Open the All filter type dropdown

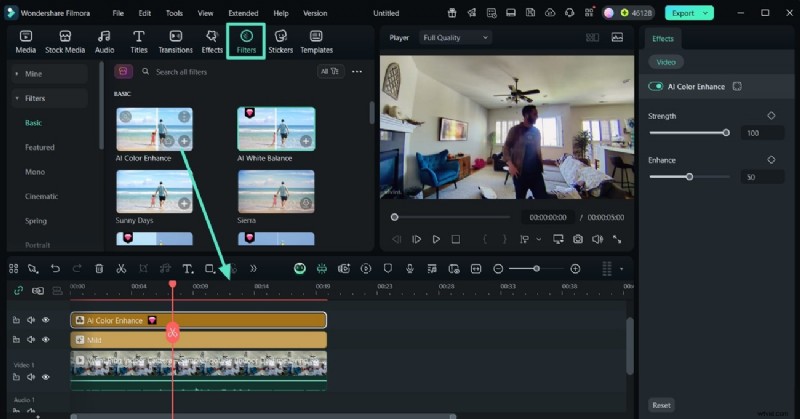[x=329, y=72]
